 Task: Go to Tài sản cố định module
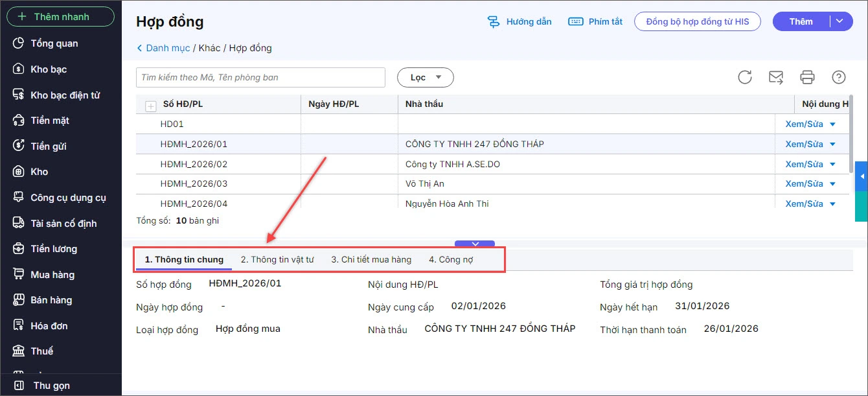(63, 224)
